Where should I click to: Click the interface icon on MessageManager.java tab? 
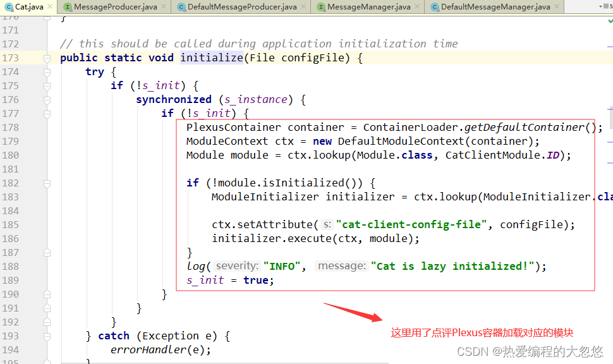321,7
